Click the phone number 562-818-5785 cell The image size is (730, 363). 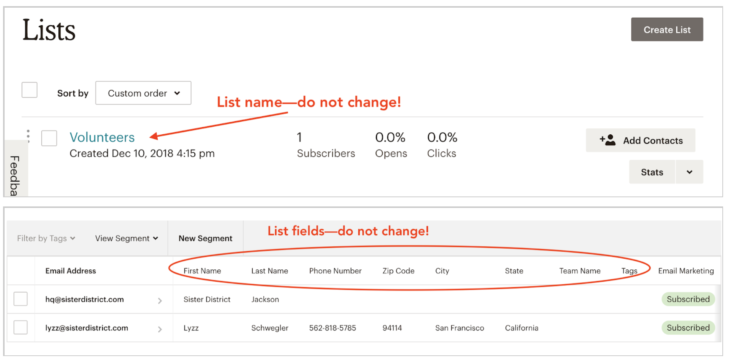(x=332, y=328)
